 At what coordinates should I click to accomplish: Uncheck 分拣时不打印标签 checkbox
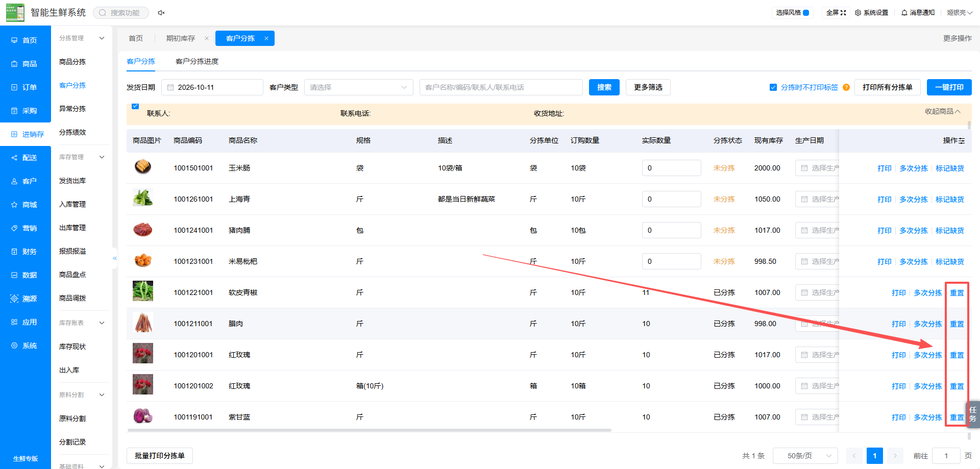773,87
